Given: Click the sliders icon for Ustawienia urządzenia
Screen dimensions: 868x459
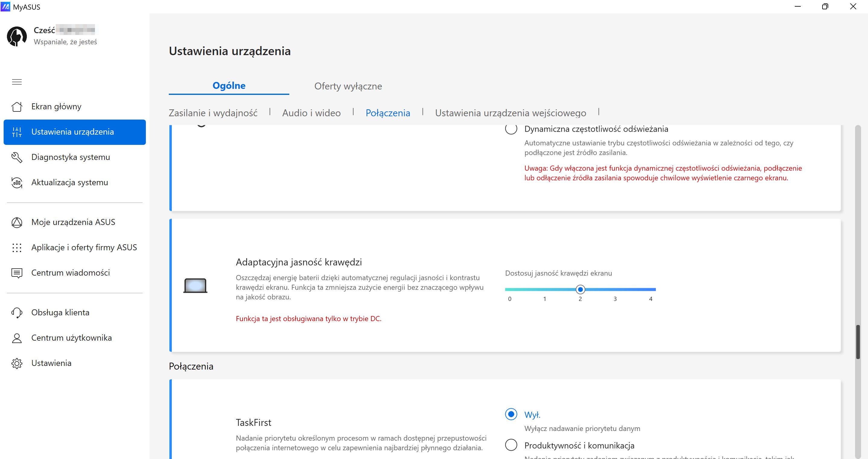Looking at the screenshot, I should [17, 132].
